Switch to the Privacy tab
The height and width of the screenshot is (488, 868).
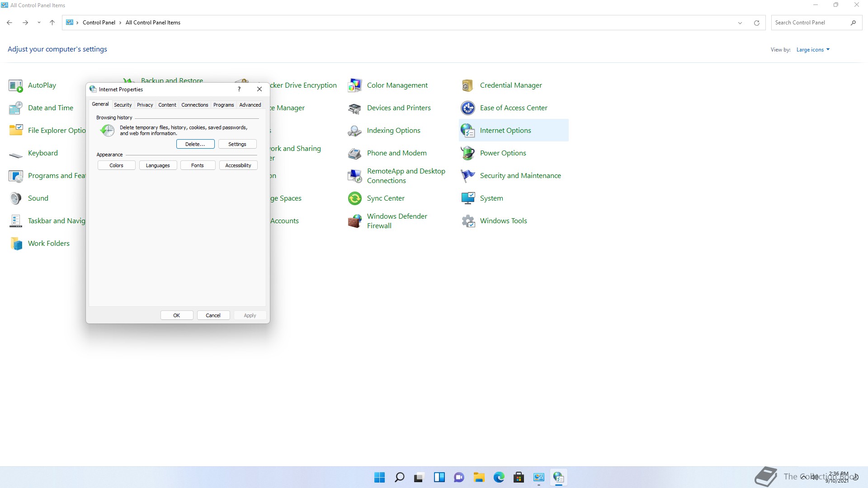tap(145, 105)
